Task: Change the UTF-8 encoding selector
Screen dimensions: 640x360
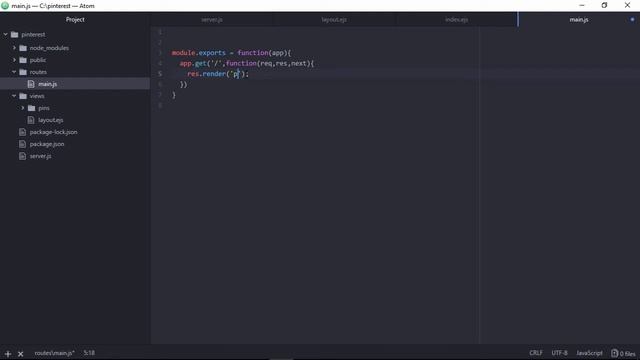Action: click(x=559, y=353)
